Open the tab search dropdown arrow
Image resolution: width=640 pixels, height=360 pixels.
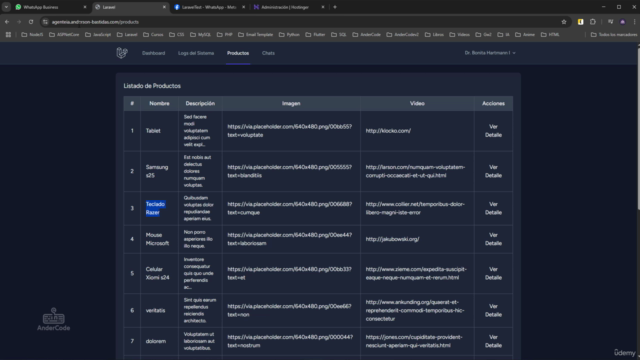(x=6, y=7)
